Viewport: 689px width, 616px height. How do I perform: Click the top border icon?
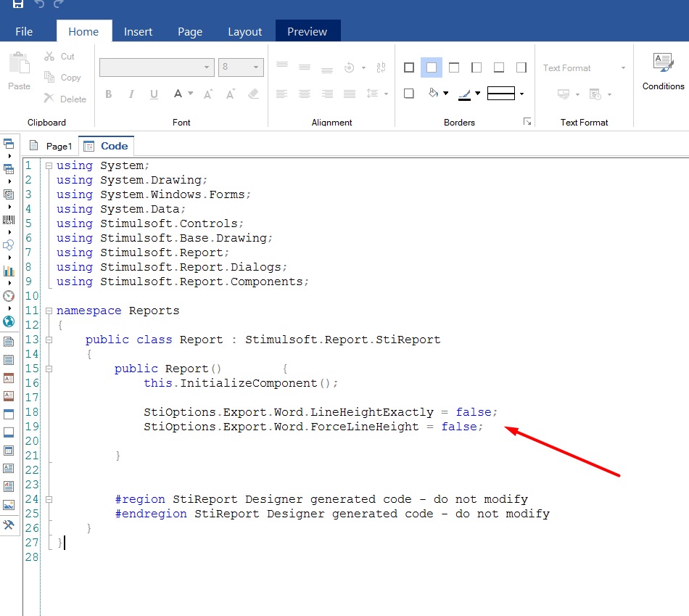(x=454, y=67)
